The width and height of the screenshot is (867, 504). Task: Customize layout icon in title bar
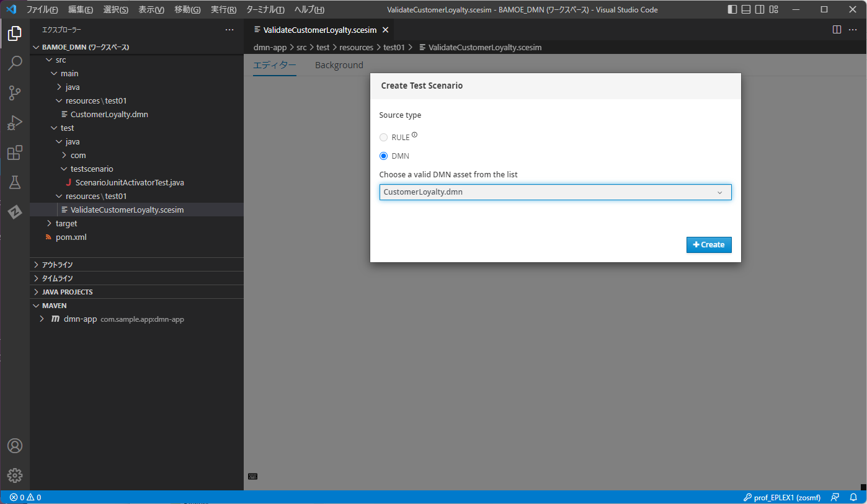[773, 9]
